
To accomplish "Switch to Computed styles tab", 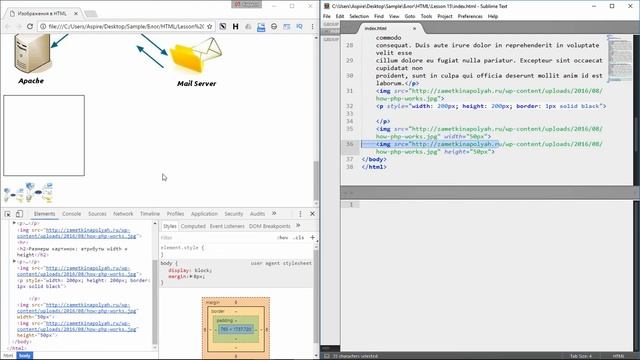I will (x=193, y=226).
